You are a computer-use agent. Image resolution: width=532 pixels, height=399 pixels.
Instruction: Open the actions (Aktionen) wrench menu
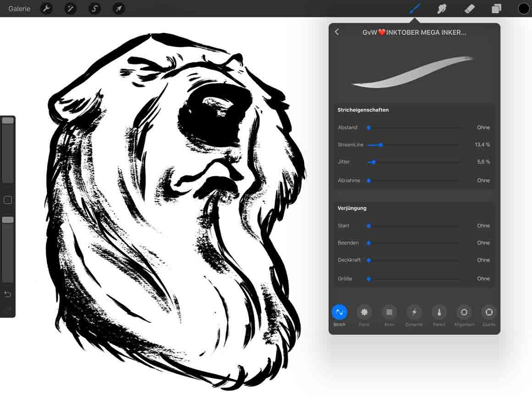[x=46, y=8]
